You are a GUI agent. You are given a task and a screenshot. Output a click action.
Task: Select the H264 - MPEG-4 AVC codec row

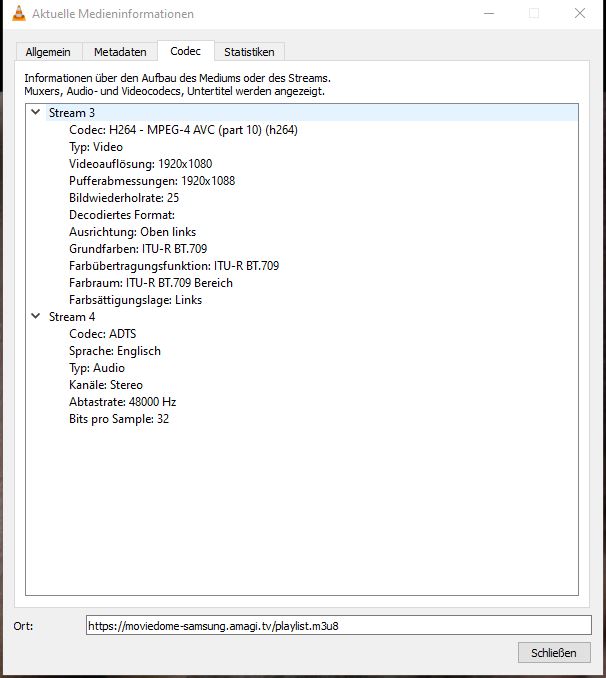pyautogui.click(x=183, y=130)
